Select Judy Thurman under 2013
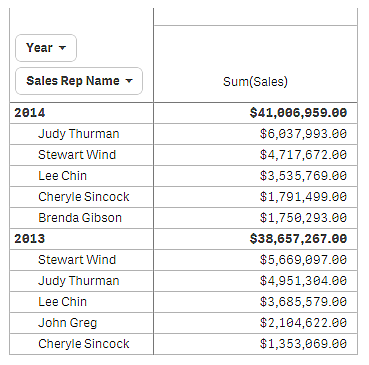The image size is (369, 365). click(79, 281)
